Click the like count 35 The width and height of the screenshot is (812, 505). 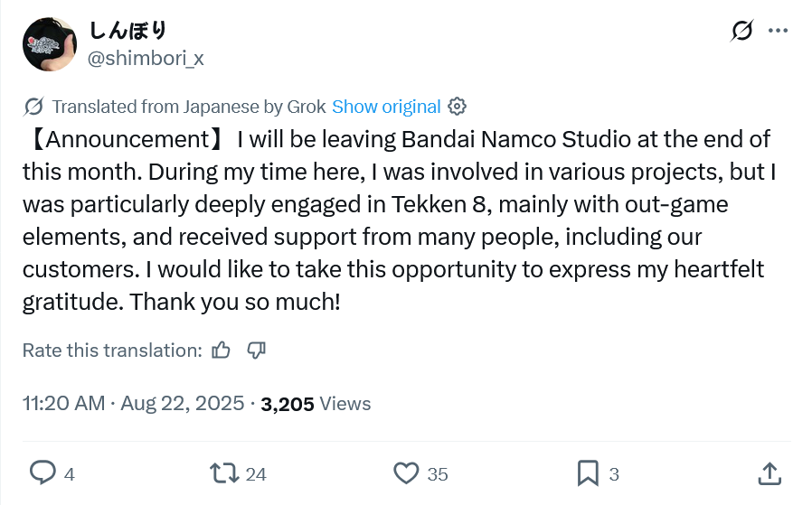pos(438,473)
